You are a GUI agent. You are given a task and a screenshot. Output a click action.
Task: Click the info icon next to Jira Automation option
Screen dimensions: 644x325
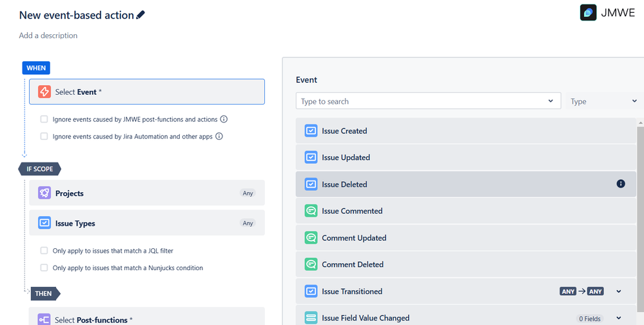(219, 136)
